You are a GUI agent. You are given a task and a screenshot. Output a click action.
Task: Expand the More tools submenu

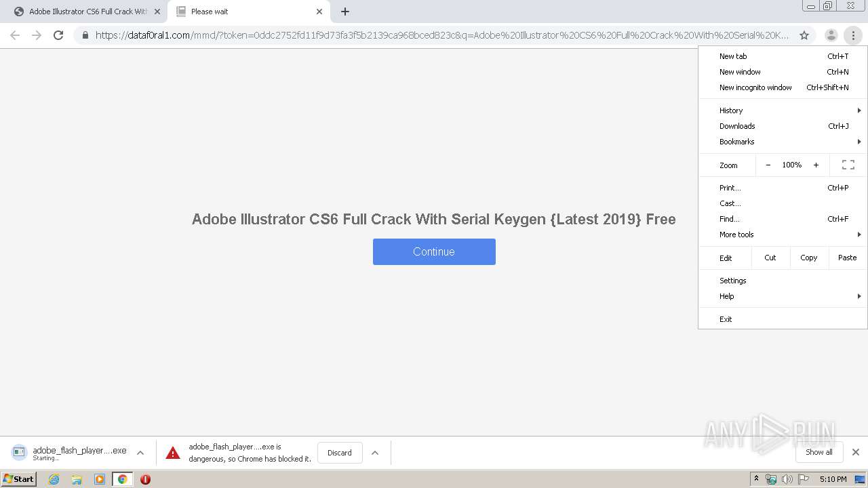pos(783,235)
